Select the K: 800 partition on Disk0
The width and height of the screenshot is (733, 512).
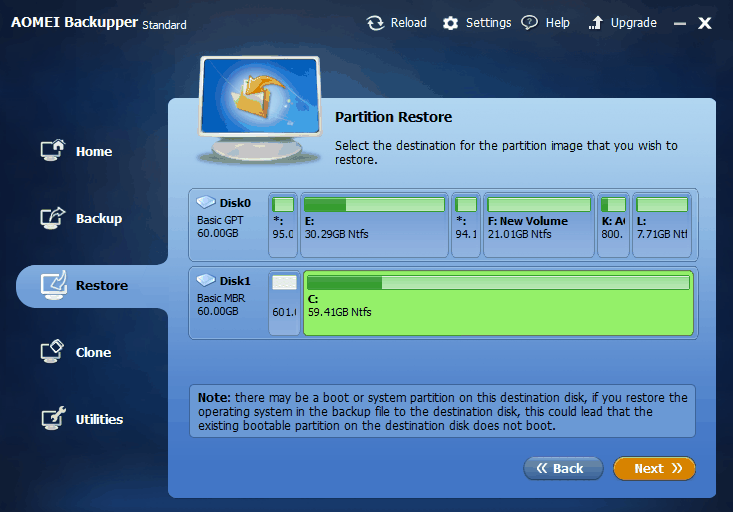coord(613,225)
